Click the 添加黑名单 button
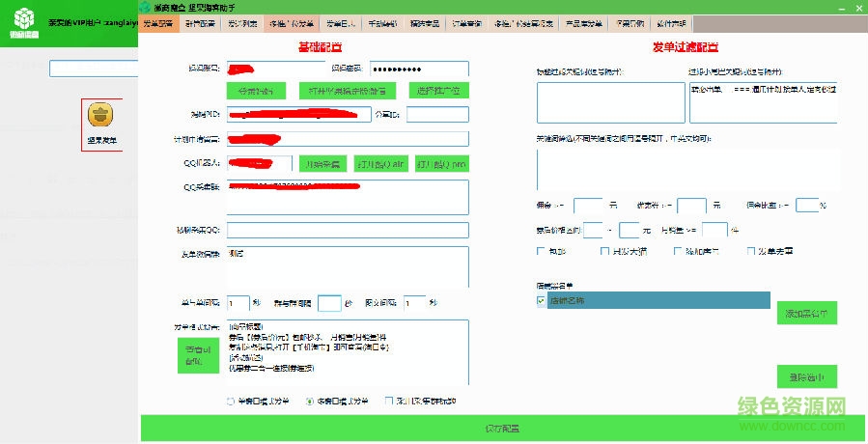The width and height of the screenshot is (868, 444). tap(807, 313)
